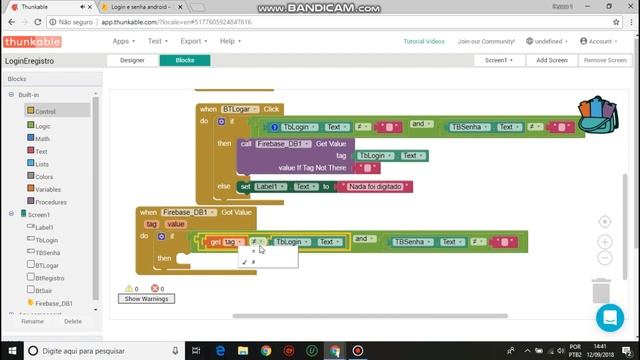Open the Test menu

(158, 41)
